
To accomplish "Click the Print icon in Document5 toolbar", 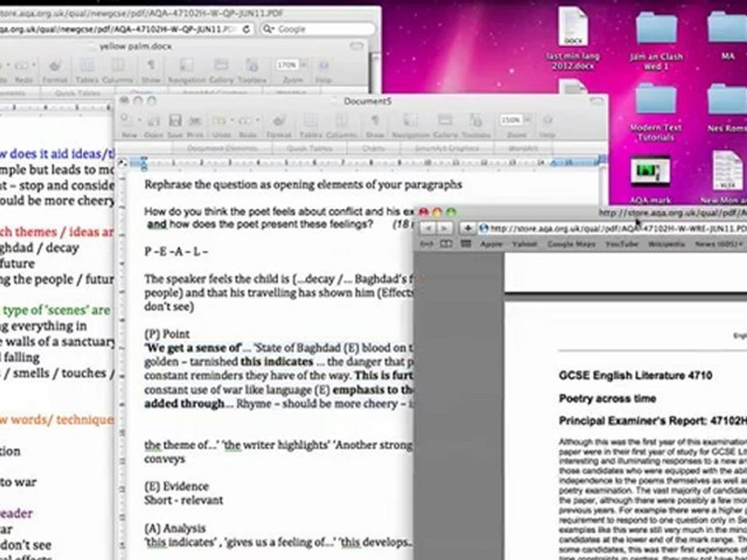I will pos(195,121).
